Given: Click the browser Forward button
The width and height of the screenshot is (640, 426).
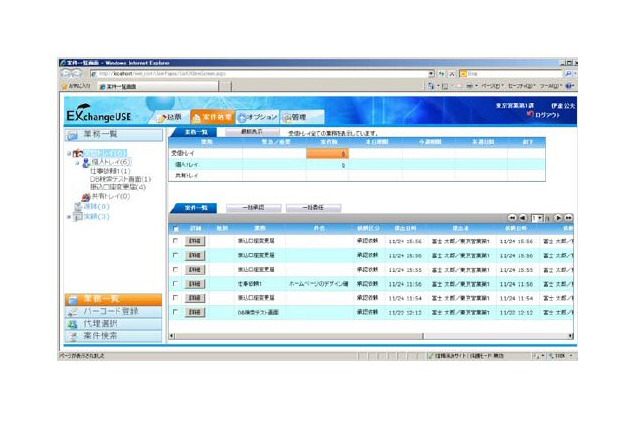Looking at the screenshot, I should point(76,74).
